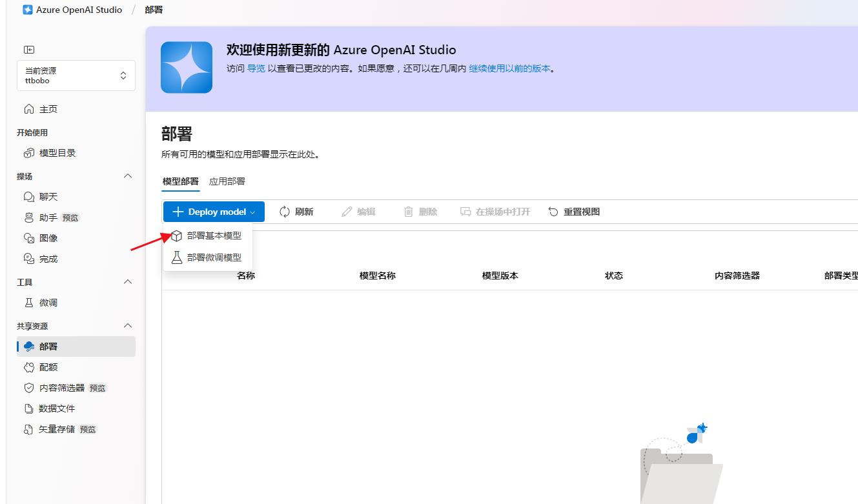Click the 预览 badge next to 助手
Screen dimensions: 858x504
point(70,218)
